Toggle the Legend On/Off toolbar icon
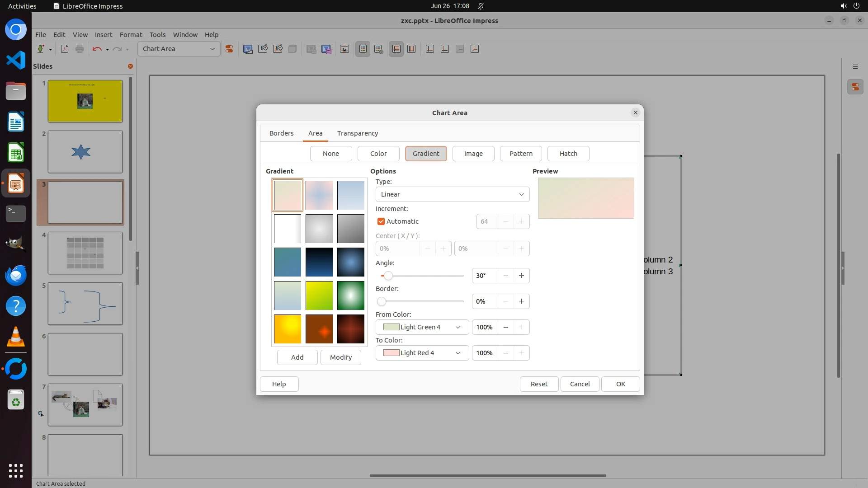 pyautogui.click(x=363, y=49)
